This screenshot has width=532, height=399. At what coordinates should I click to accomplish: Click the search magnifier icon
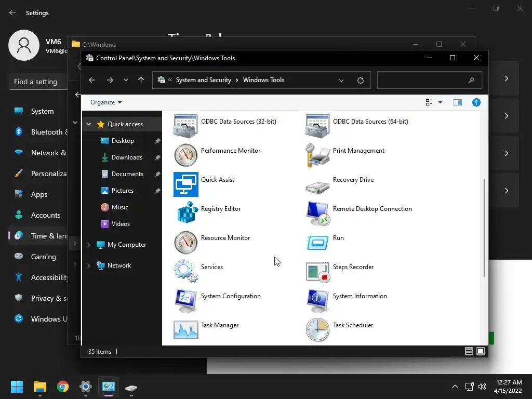[471, 81]
